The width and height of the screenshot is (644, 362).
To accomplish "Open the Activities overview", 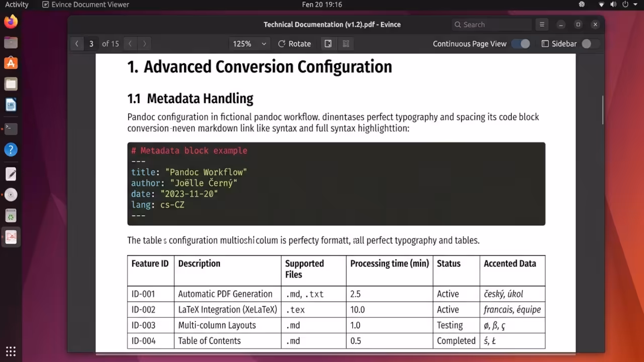I will coord(17,5).
